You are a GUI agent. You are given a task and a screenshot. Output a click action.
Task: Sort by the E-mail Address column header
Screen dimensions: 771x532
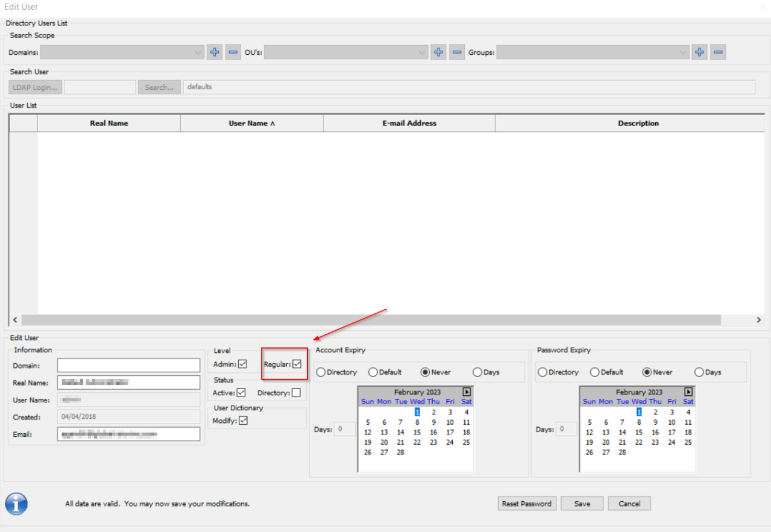click(x=409, y=123)
